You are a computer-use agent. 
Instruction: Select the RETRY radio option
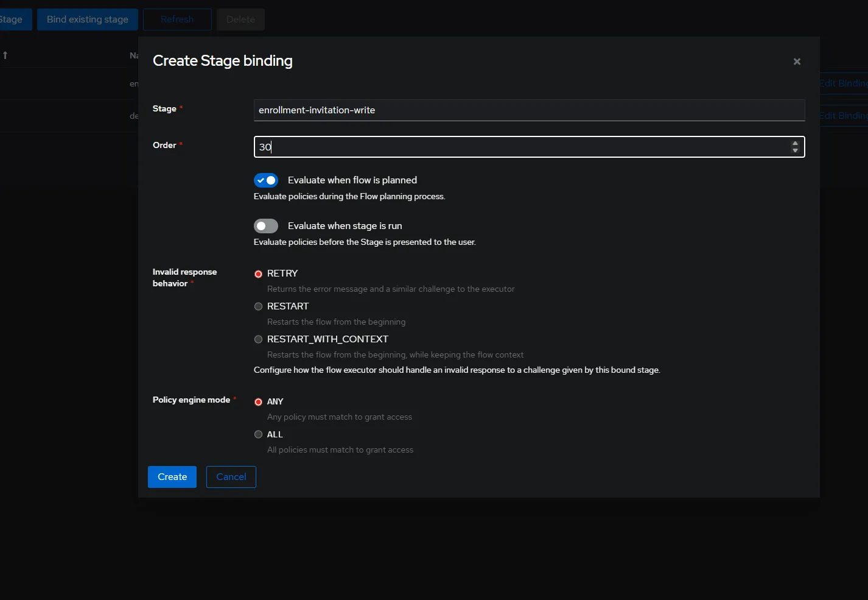(x=259, y=274)
